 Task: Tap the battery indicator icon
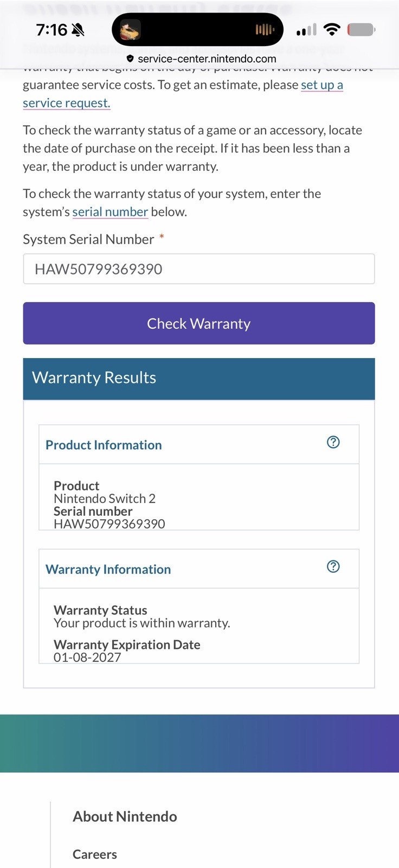[361, 29]
